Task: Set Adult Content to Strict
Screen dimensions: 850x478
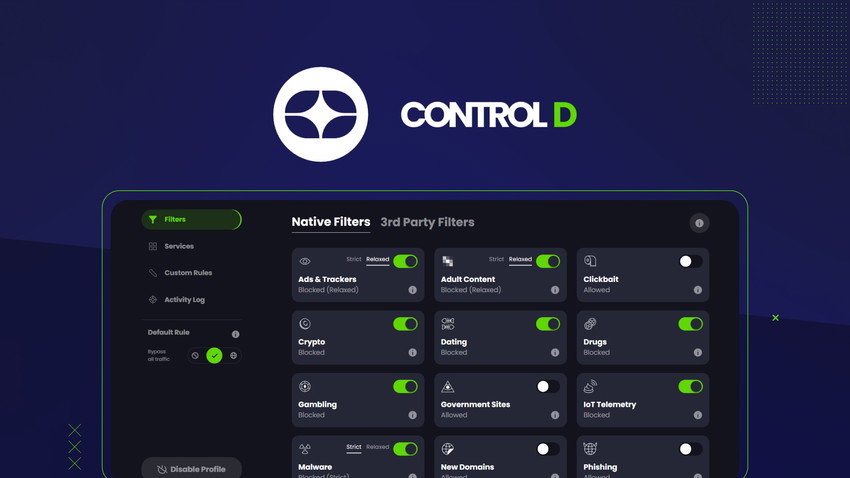Action: [496, 259]
